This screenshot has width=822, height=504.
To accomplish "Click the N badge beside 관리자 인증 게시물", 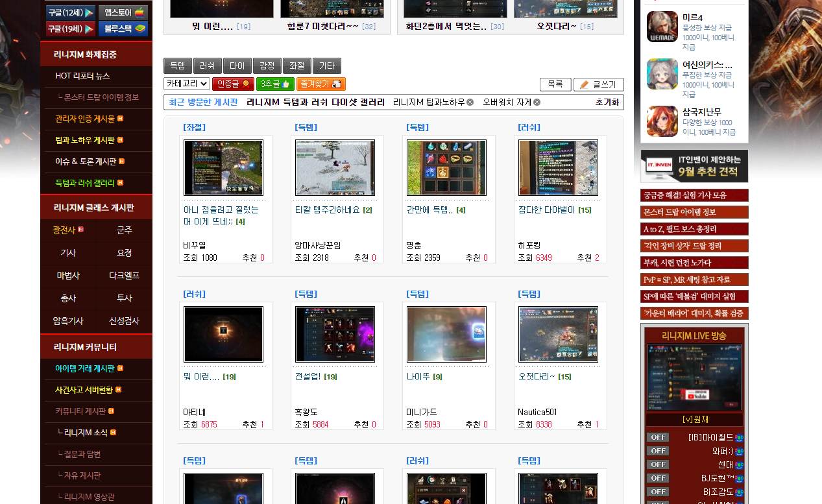I will click(x=120, y=119).
